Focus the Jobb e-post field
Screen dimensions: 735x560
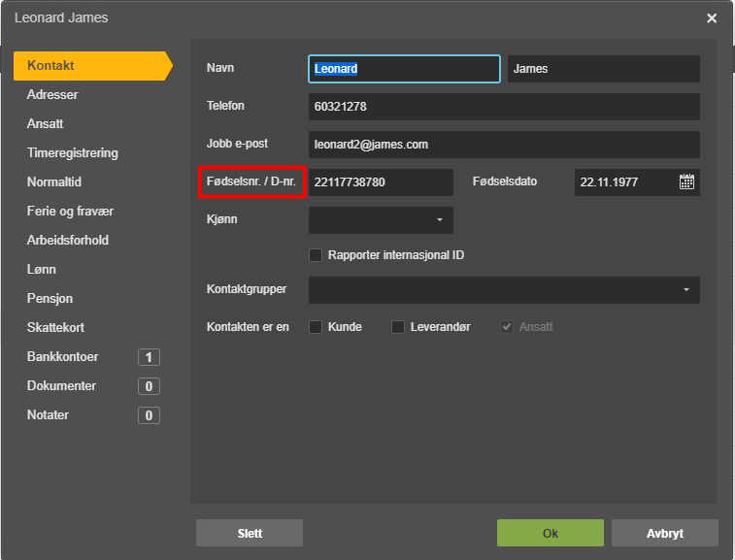[x=504, y=145]
